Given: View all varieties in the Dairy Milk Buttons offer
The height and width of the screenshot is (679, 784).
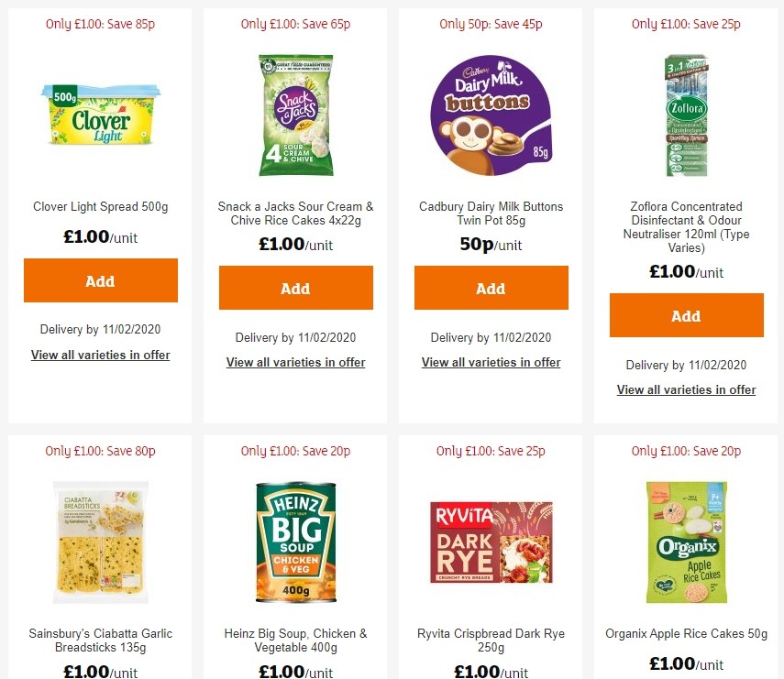Looking at the screenshot, I should tap(491, 362).
